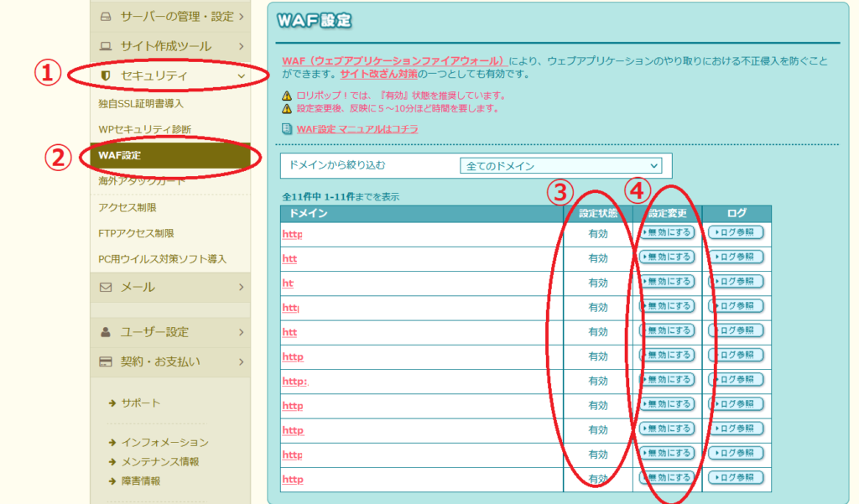Click the arrow icon beside サポート
The height and width of the screenshot is (504, 859).
click(112, 403)
